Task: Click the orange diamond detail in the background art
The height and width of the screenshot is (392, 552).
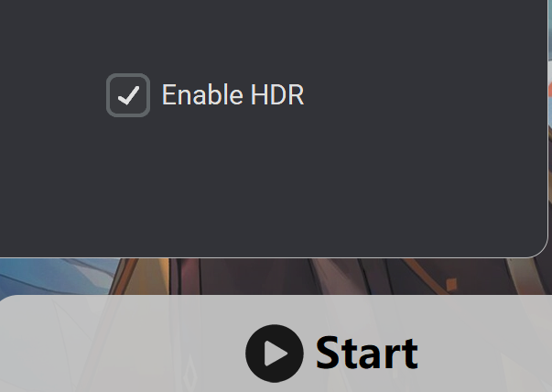Action: click(451, 284)
